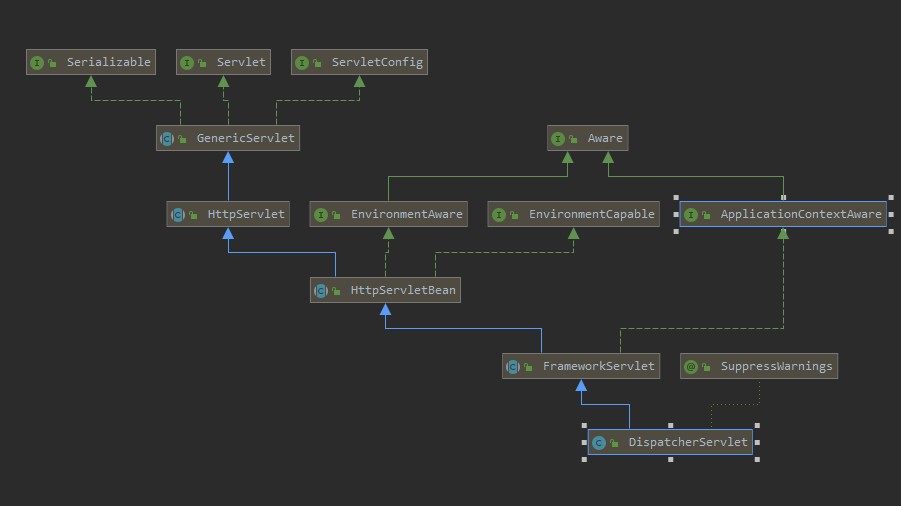Click the GenericServlet name text
Viewport: 901px width, 506px height.
point(245,138)
